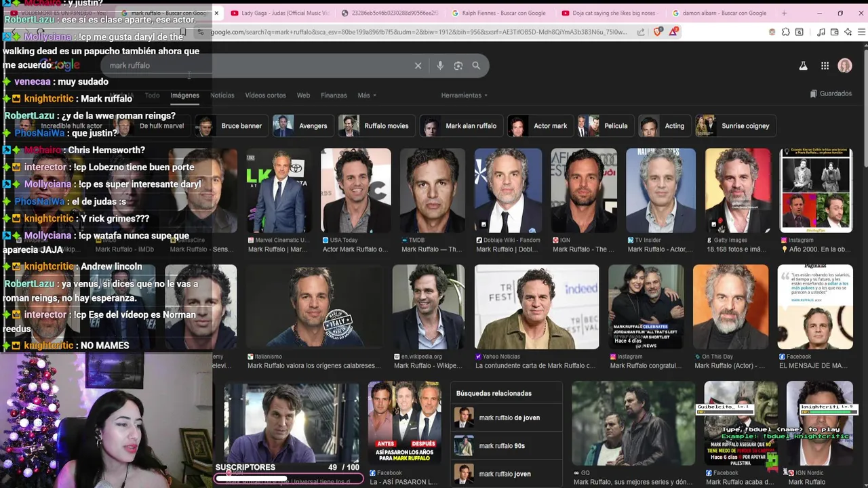This screenshot has width=868, height=488.
Task: Open the Getty Images result thumbnail
Action: point(738,190)
